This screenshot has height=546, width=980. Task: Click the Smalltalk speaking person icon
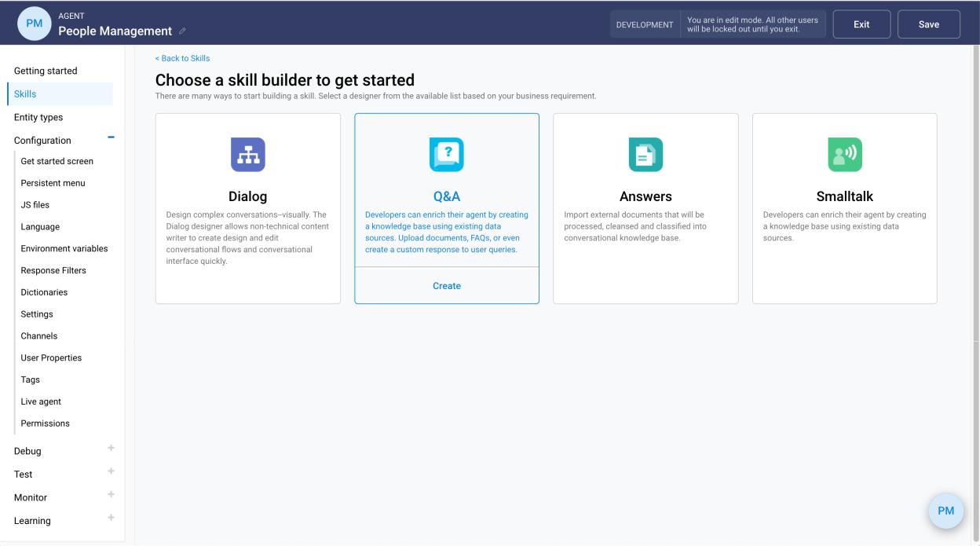click(844, 155)
